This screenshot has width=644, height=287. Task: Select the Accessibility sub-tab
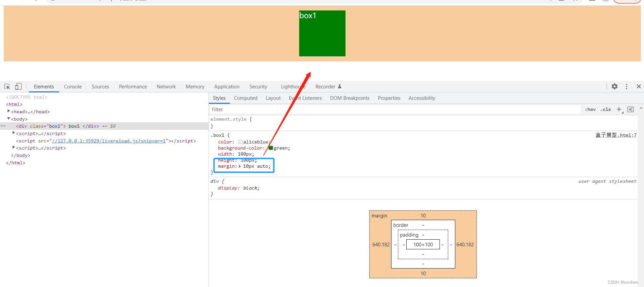pyautogui.click(x=422, y=98)
